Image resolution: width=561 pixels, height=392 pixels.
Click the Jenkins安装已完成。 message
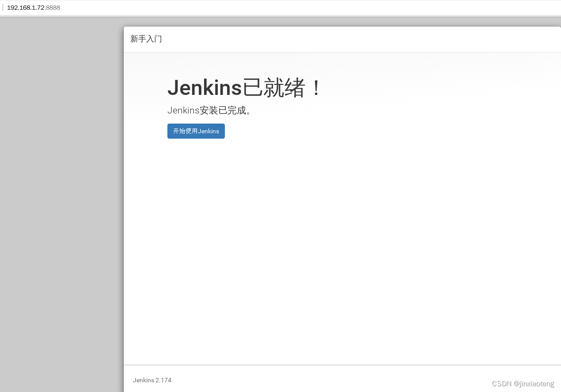[x=209, y=110]
